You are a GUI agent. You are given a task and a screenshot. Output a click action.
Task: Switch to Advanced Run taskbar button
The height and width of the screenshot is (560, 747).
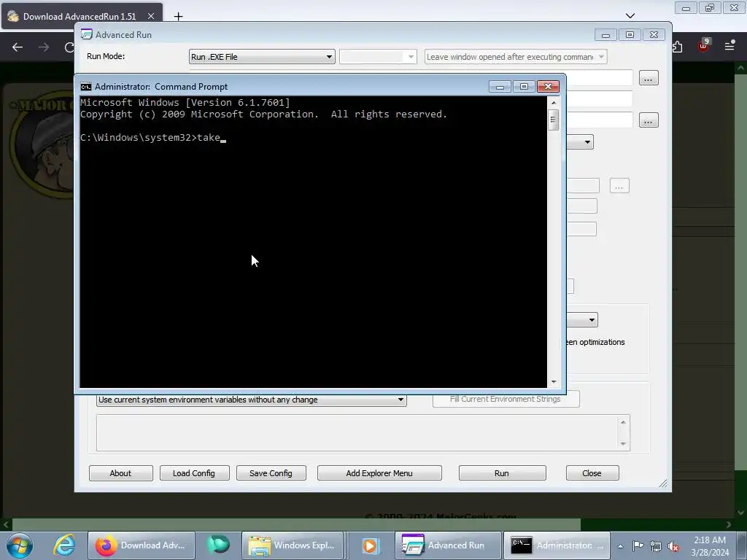point(449,545)
